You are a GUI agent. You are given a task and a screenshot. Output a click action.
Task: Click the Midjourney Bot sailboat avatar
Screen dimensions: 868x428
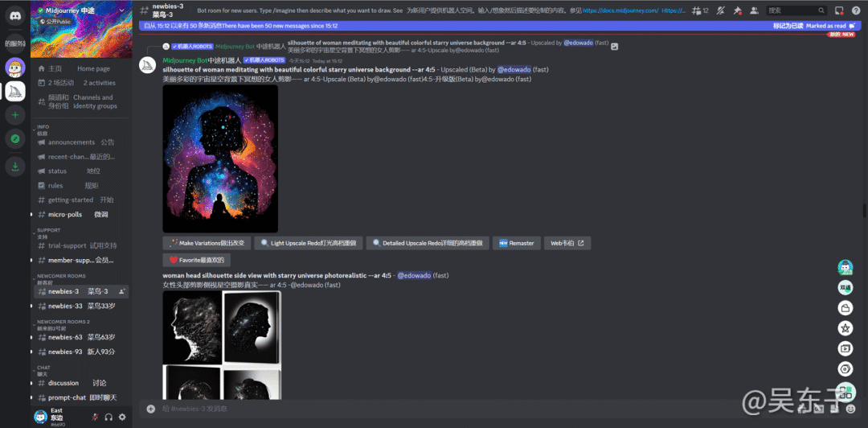(148, 66)
